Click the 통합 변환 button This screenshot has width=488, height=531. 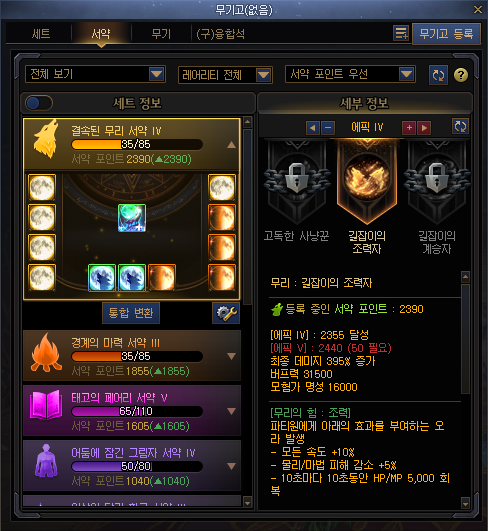pos(131,313)
